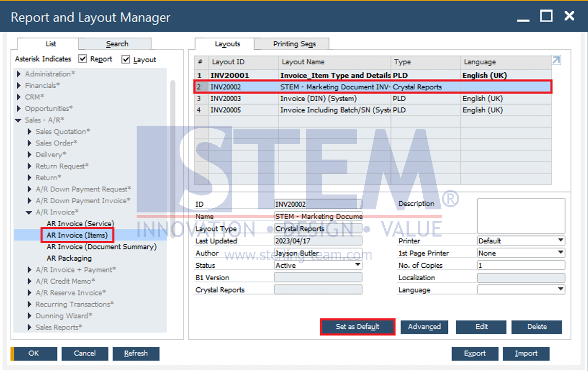Expand the CRM tree node
The image size is (588, 372).
[19, 97]
